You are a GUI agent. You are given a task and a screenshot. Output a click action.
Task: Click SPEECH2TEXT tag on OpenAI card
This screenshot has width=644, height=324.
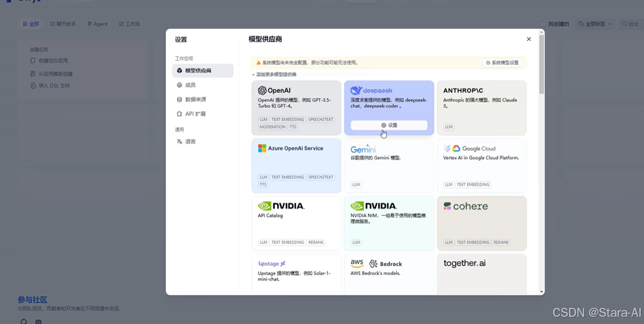pyautogui.click(x=320, y=119)
